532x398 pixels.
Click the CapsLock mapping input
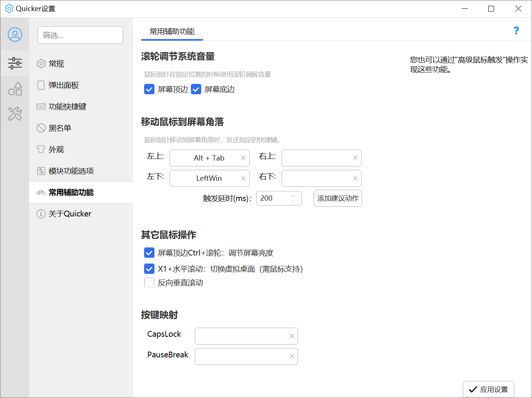(246, 336)
